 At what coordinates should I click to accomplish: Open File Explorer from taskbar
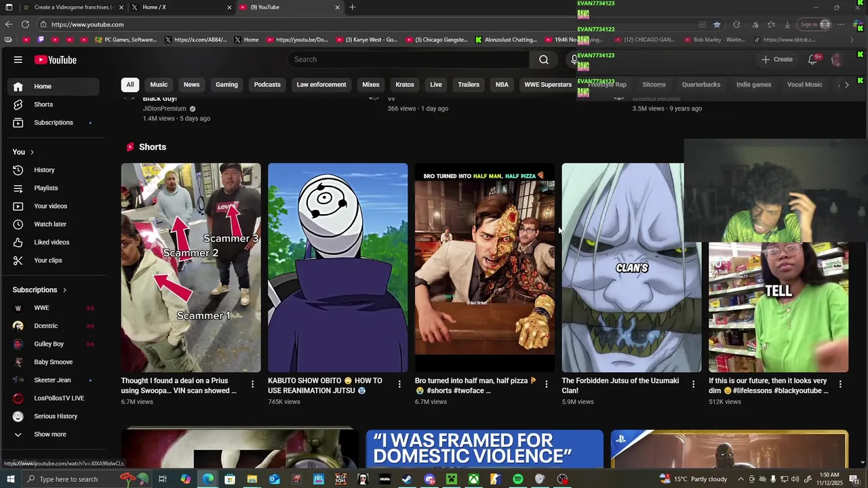coord(252,479)
